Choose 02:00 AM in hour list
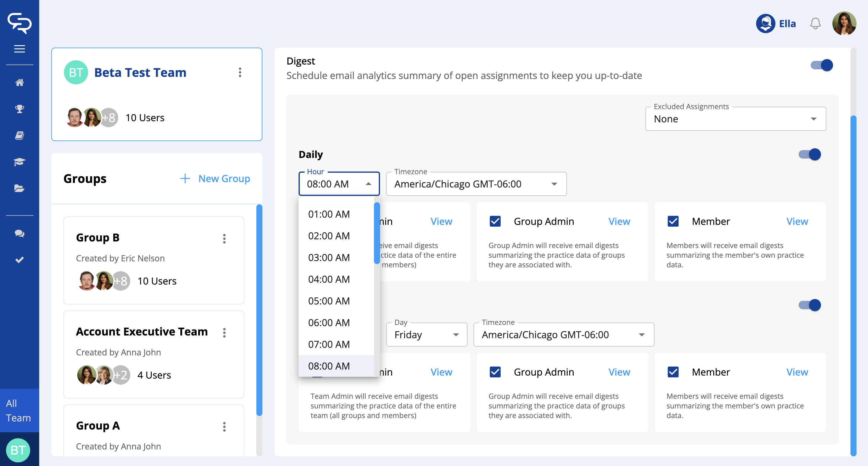Screen dimensions: 868x466 (x=329, y=236)
